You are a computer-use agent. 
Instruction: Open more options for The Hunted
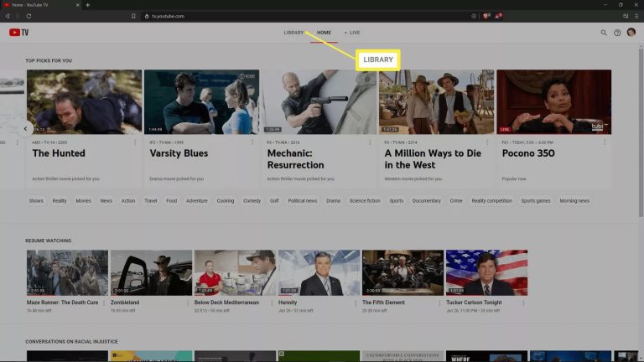[x=135, y=142]
